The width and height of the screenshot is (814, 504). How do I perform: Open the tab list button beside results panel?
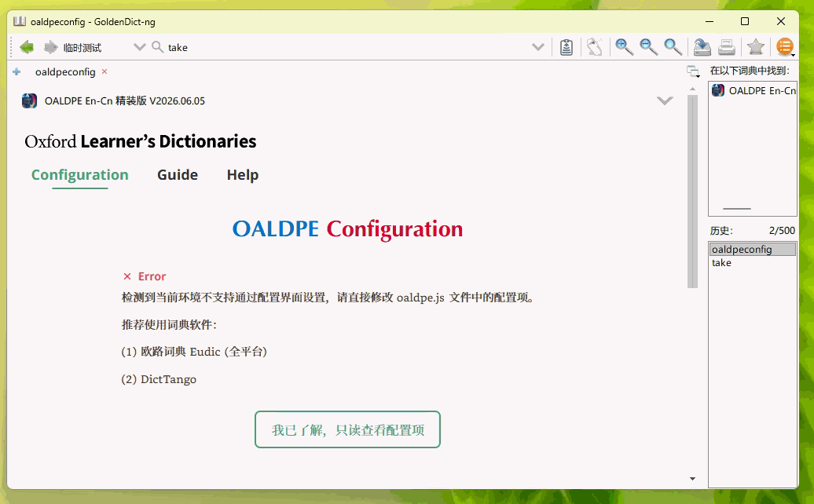pyautogui.click(x=693, y=71)
